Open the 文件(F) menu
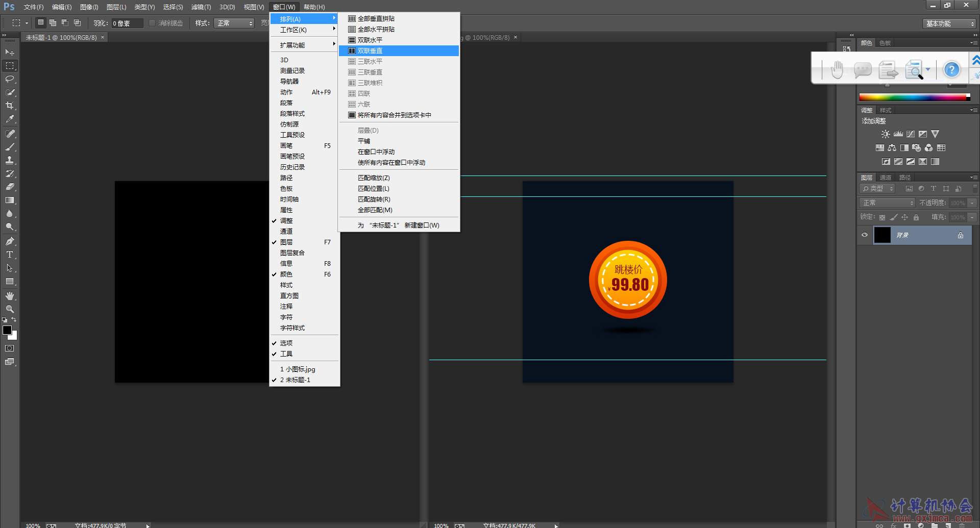Screen dimensions: 980x528 34,7
